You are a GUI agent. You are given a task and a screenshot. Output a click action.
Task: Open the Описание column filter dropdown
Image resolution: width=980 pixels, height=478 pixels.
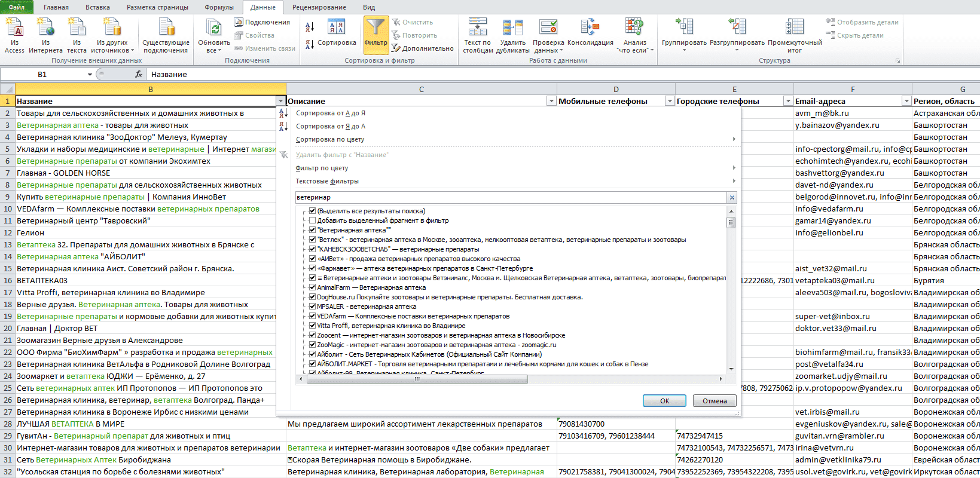click(551, 101)
